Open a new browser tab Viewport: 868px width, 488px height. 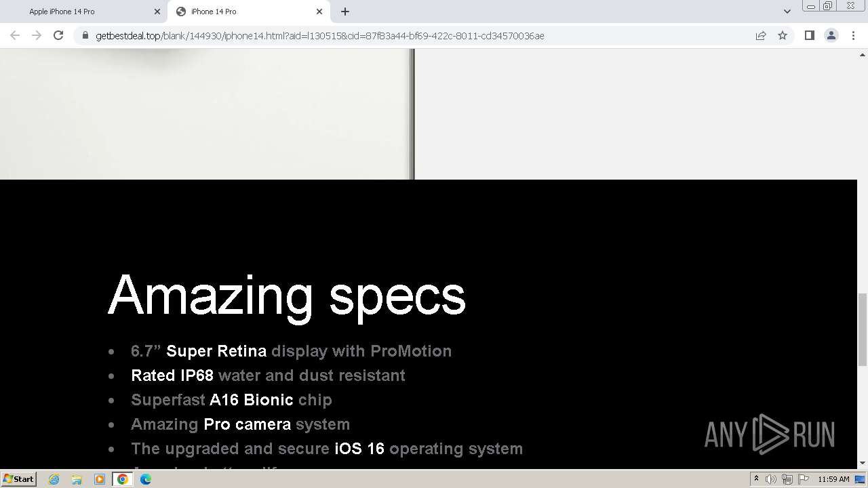click(x=345, y=12)
